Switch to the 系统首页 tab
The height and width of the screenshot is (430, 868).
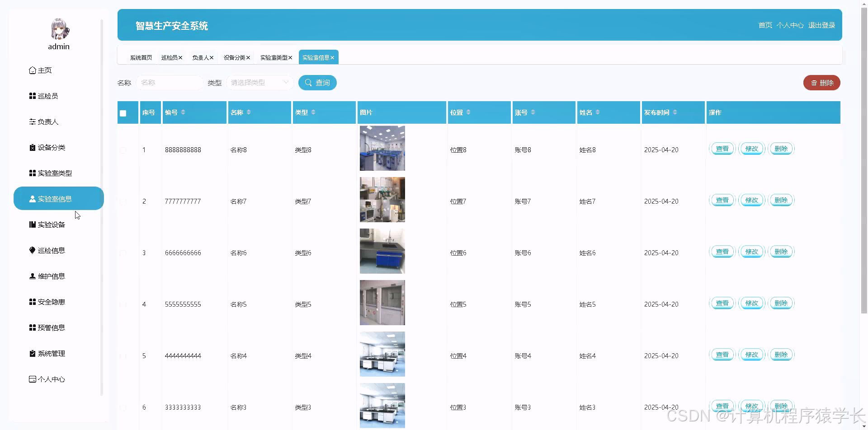141,58
